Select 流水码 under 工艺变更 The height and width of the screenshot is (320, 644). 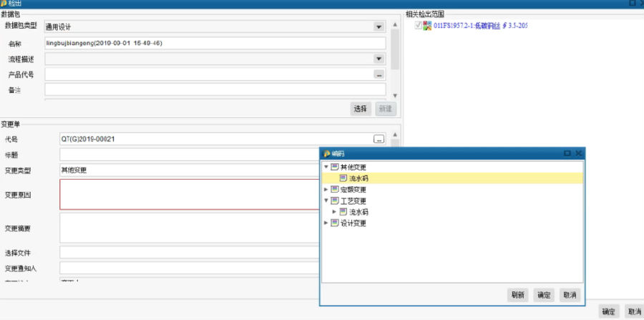[x=358, y=212]
